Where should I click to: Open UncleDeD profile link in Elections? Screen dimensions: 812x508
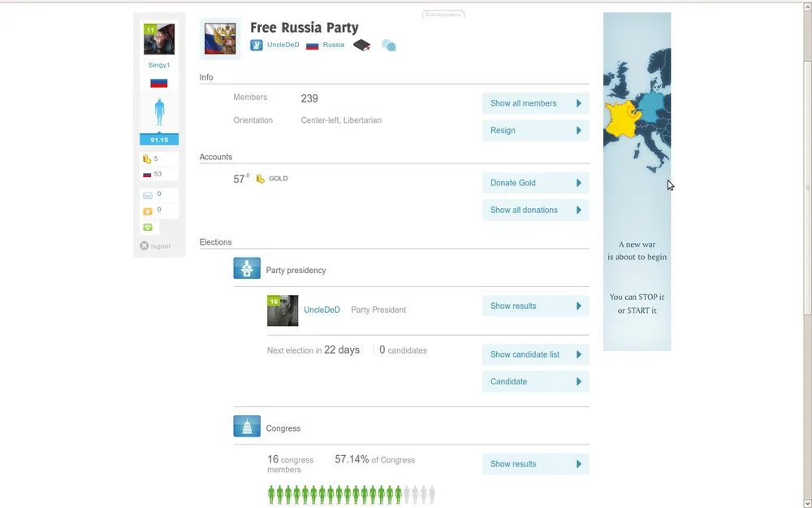[322, 310]
